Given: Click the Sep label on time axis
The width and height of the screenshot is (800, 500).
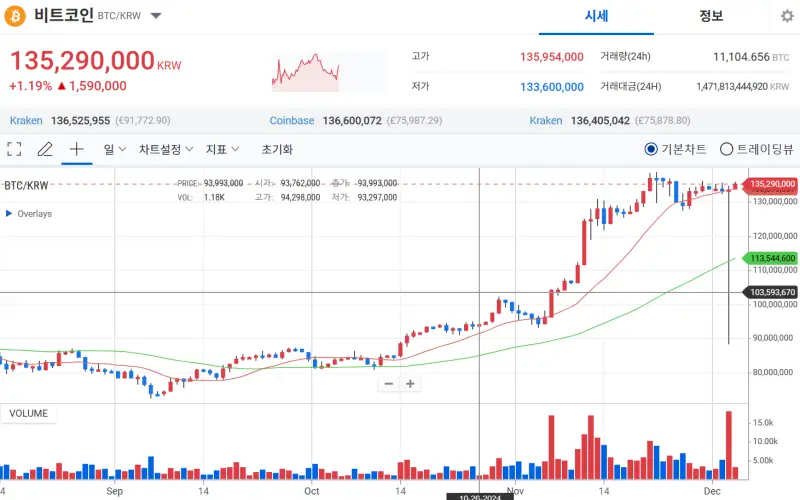Looking at the screenshot, I should (x=114, y=491).
